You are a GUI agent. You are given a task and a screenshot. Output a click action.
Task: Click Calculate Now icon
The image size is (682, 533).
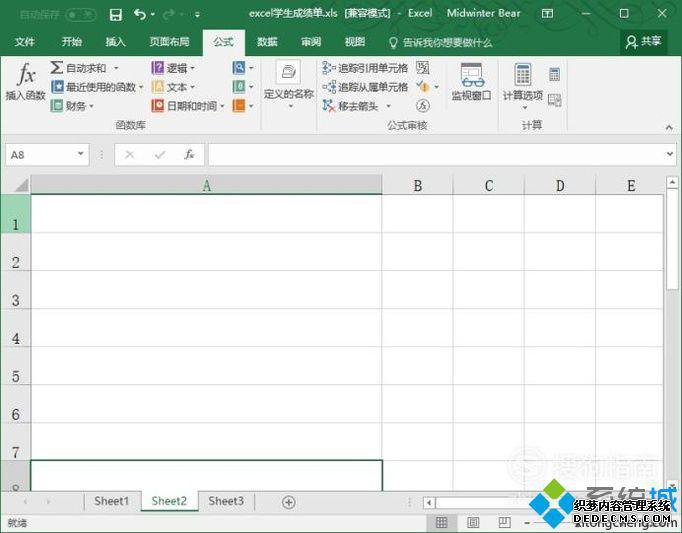555,74
